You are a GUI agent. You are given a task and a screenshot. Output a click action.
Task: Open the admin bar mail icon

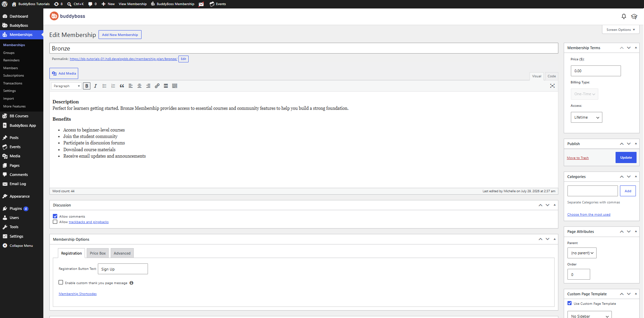201,4
